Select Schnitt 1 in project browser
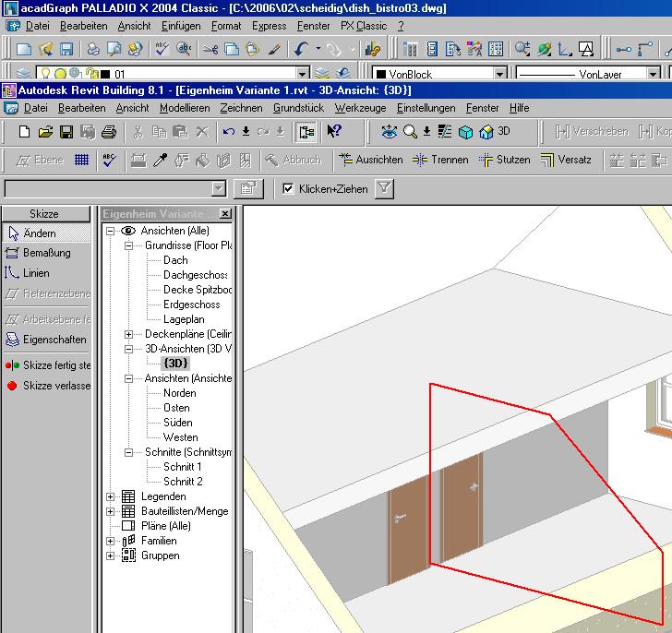Image resolution: width=672 pixels, height=633 pixels. click(182, 467)
